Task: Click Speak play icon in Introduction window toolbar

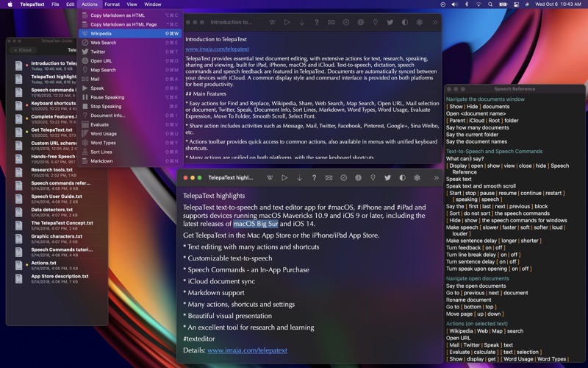Action: click(x=287, y=22)
